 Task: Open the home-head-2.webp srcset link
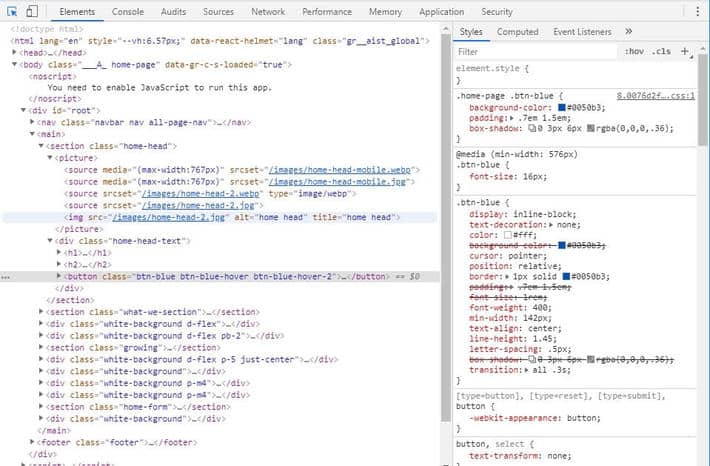coord(201,193)
